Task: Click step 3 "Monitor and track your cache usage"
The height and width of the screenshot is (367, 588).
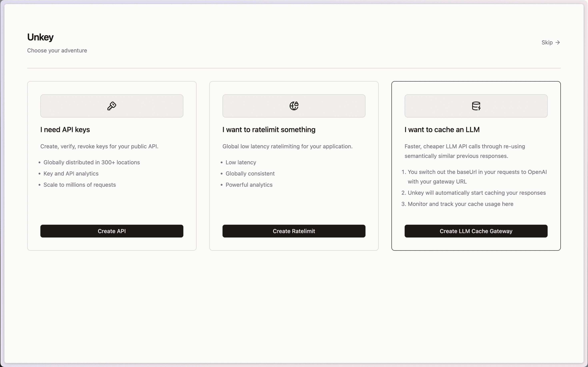Action: click(460, 204)
